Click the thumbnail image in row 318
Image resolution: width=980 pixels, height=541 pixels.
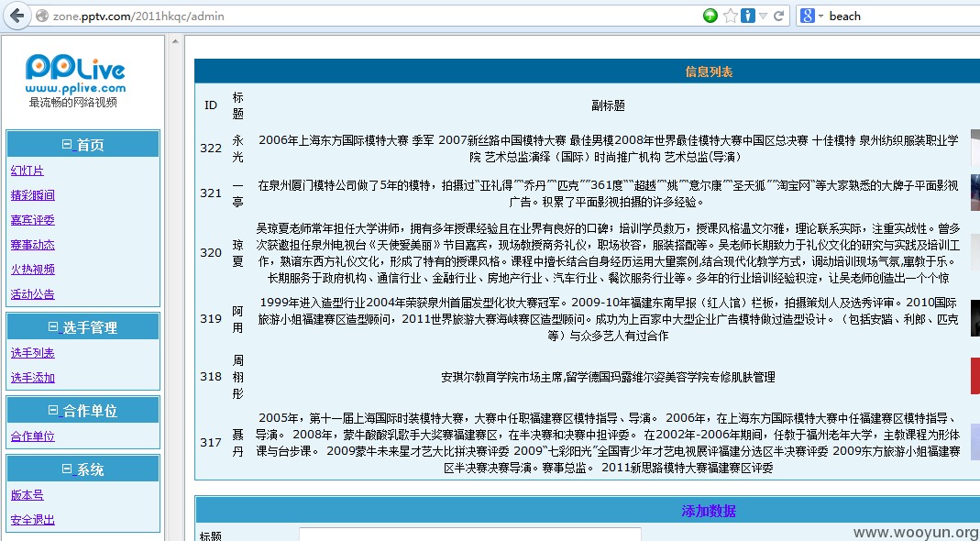975,376
